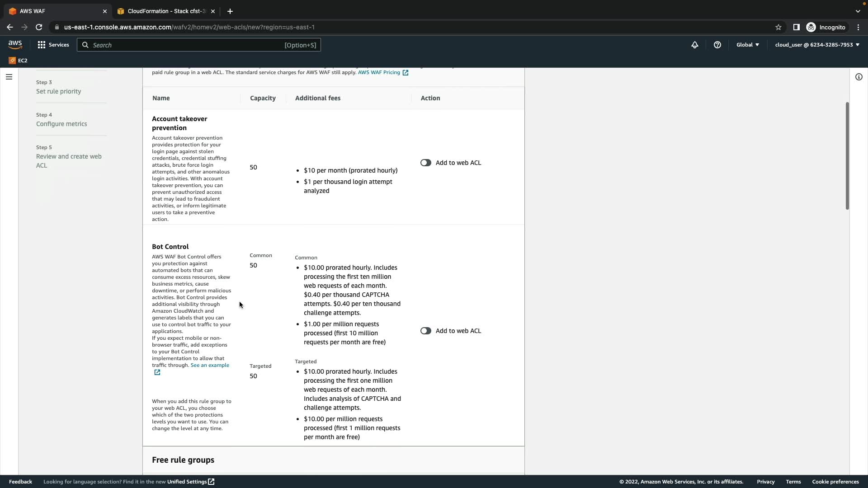The width and height of the screenshot is (868, 488).
Task: Reload the current browser page
Action: tap(39, 27)
